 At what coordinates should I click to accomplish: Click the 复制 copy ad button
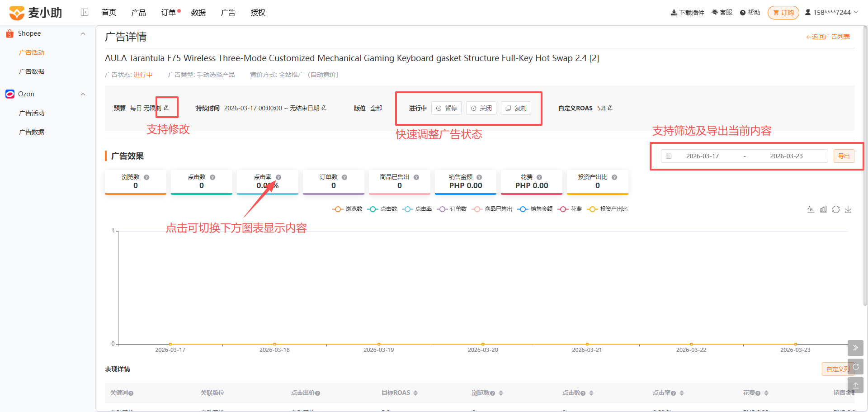click(516, 108)
